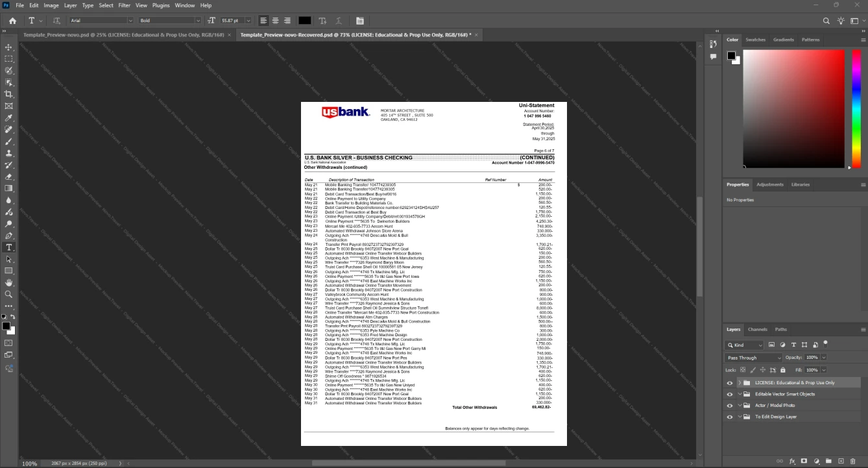Add a layer style with fx button
Screen dimensions: 868x468
click(792, 461)
